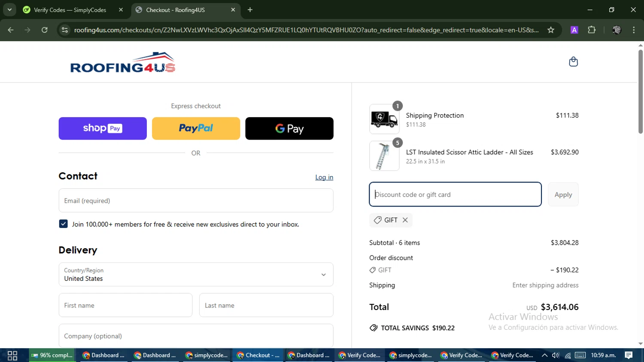Expand the Country/Region dropdown

(196, 274)
